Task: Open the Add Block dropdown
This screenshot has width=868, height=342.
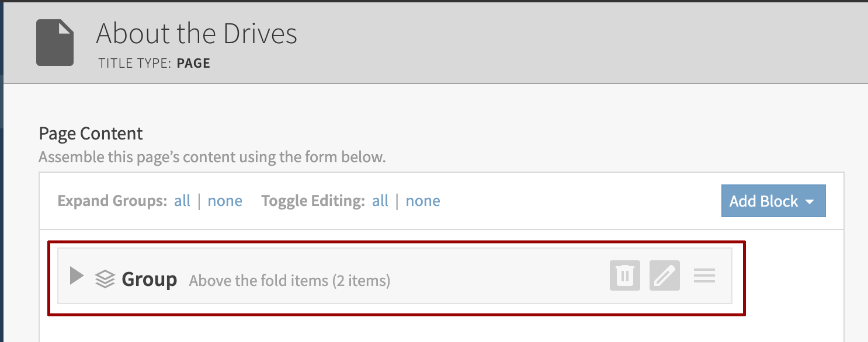Action: pos(763,201)
